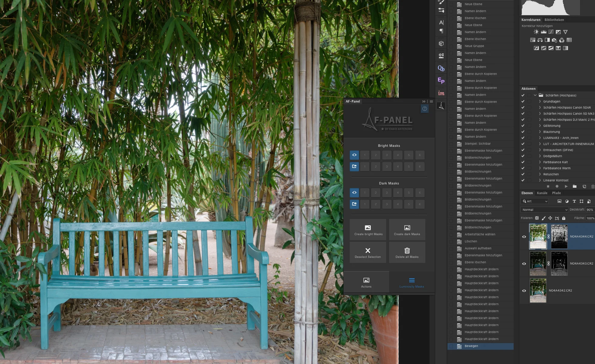This screenshot has height=364, width=595.
Task: Click Delete all Masks trash button
Action: tap(407, 253)
